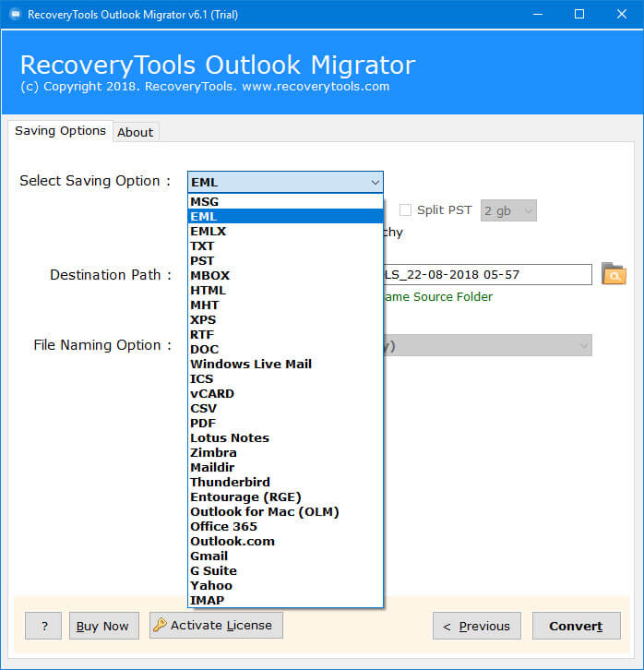Screen dimensions: 644x670
Task: Choose RTF from the list
Action: tap(285, 335)
